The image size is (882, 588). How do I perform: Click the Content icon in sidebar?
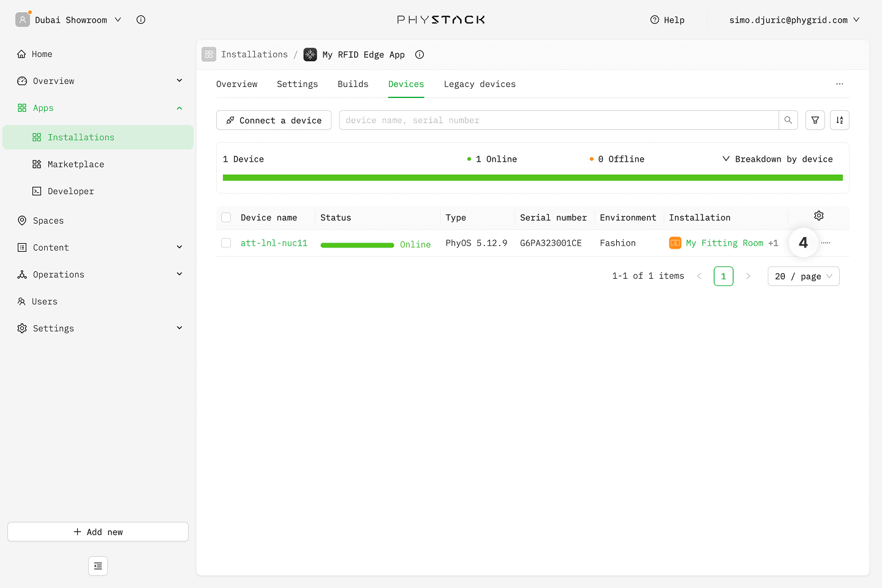[22, 247]
